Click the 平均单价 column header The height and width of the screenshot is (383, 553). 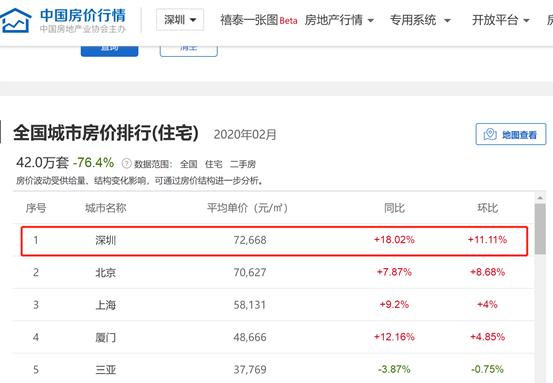point(247,208)
